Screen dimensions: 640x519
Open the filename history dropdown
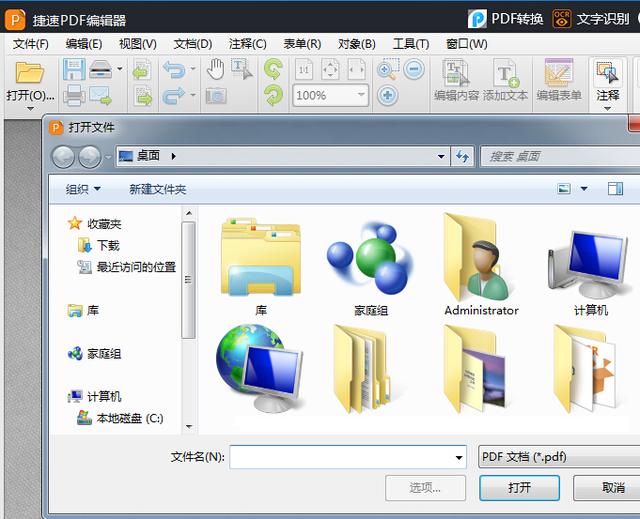tap(459, 457)
